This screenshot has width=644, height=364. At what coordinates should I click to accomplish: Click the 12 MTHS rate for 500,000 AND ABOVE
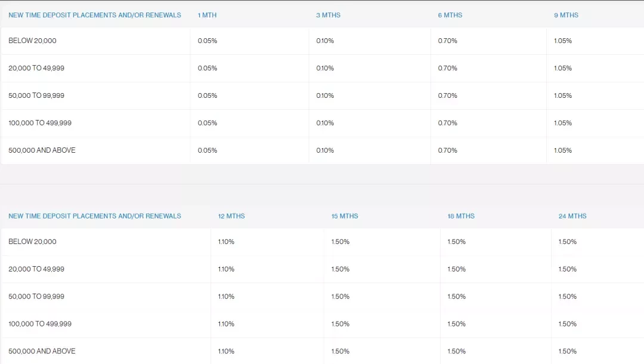pyautogui.click(x=226, y=351)
